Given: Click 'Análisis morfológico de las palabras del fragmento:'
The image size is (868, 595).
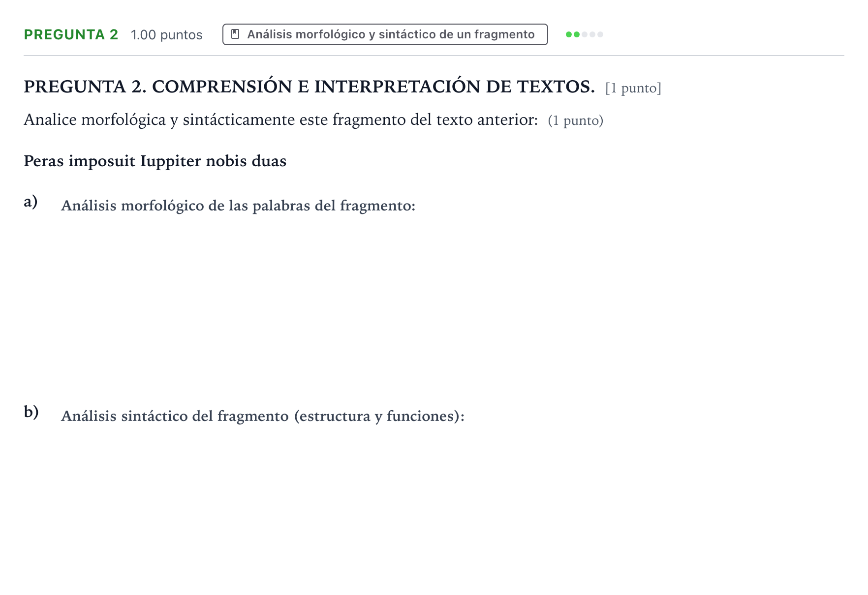Looking at the screenshot, I should pyautogui.click(x=238, y=206).
